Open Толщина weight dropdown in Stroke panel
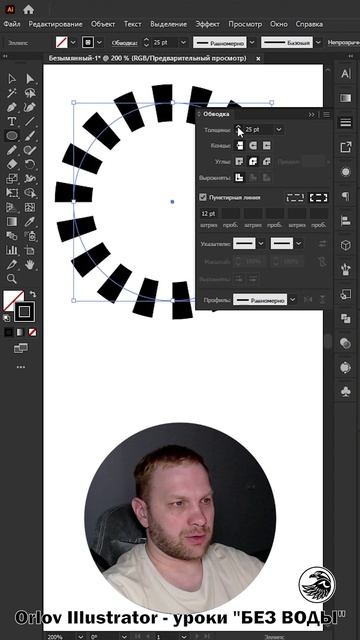This screenshot has width=360, height=640. tap(279, 130)
